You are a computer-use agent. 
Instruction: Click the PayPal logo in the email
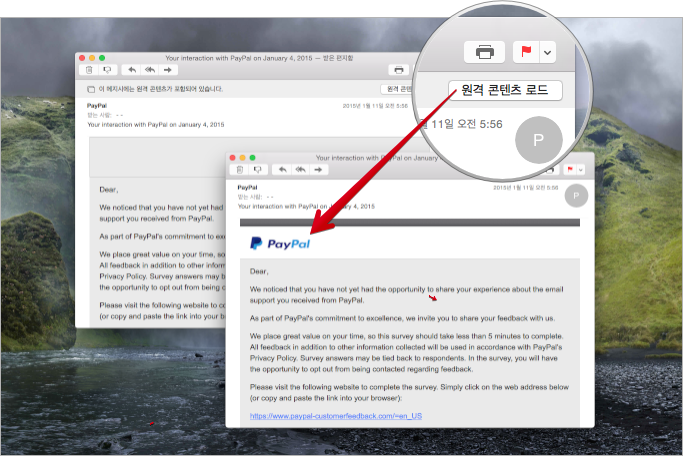coord(280,243)
